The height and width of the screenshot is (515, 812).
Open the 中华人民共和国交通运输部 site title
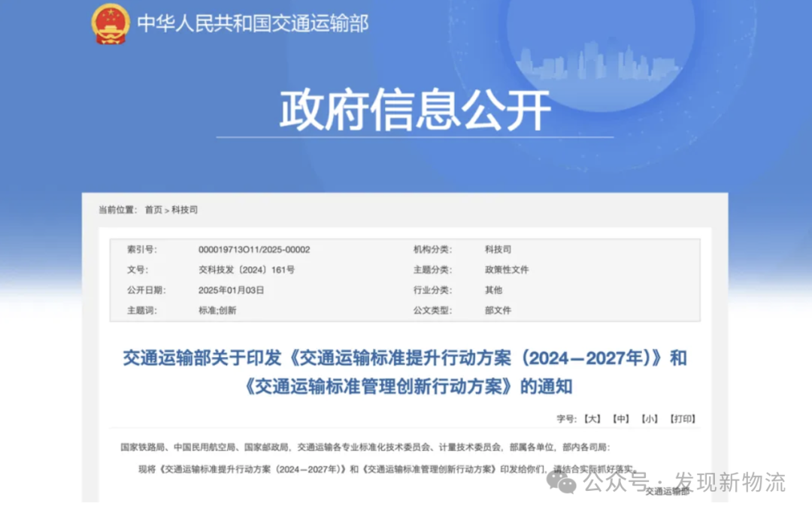pyautogui.click(x=253, y=23)
